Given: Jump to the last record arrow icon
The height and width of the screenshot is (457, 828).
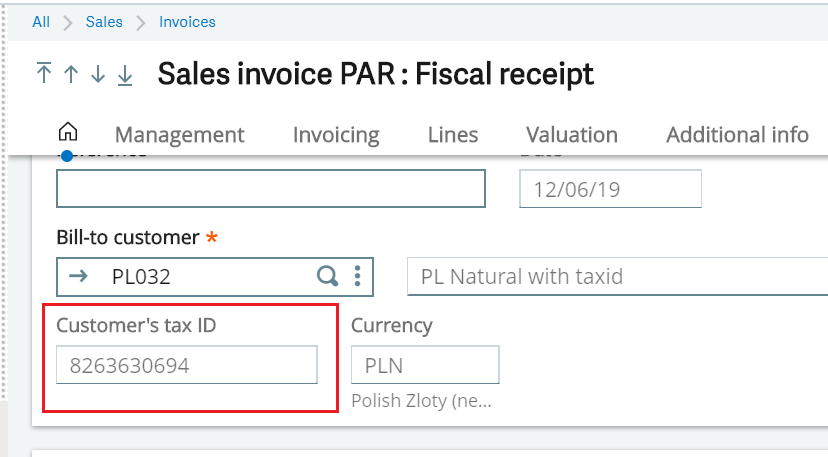Looking at the screenshot, I should (125, 74).
